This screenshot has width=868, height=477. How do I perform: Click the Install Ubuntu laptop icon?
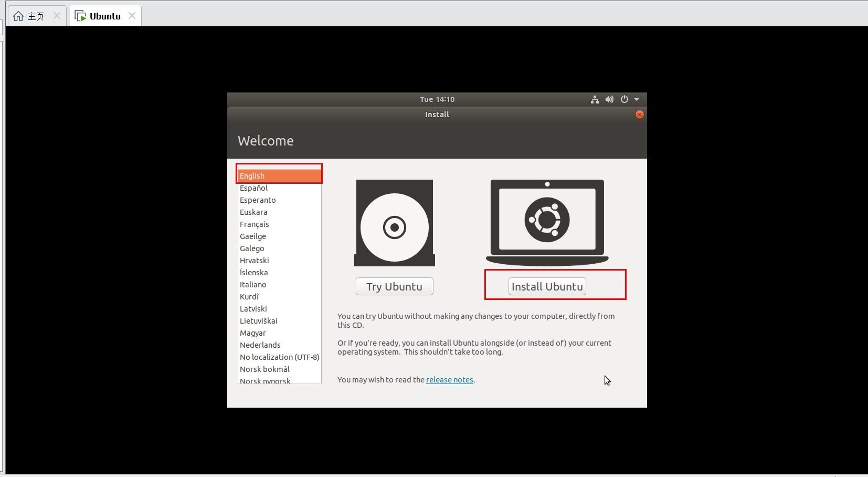(x=547, y=221)
